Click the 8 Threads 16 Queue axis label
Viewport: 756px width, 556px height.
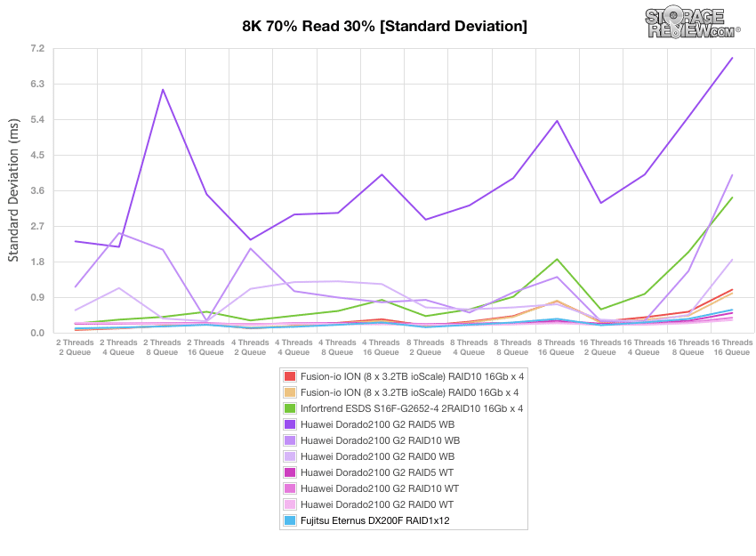pyautogui.click(x=557, y=347)
